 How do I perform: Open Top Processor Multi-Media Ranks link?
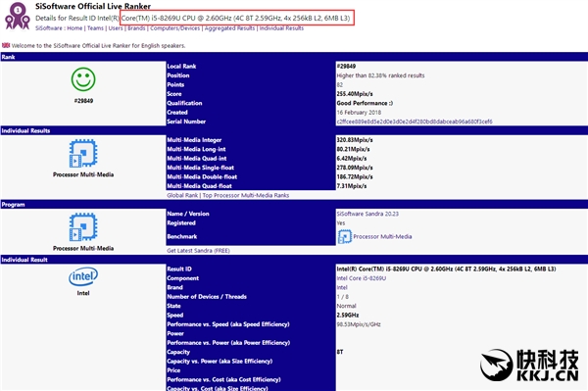point(246,195)
